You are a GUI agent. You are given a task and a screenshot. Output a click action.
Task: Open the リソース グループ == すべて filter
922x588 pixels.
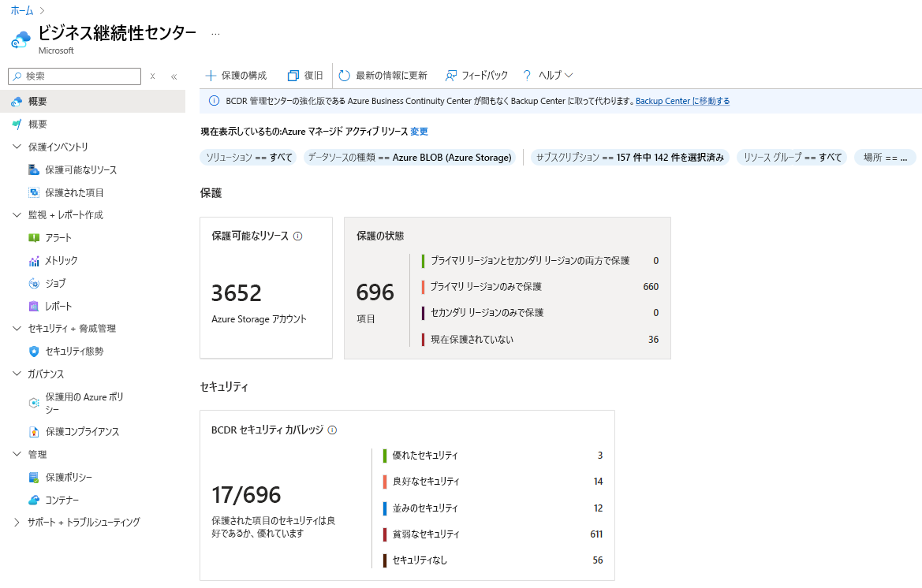point(792,158)
